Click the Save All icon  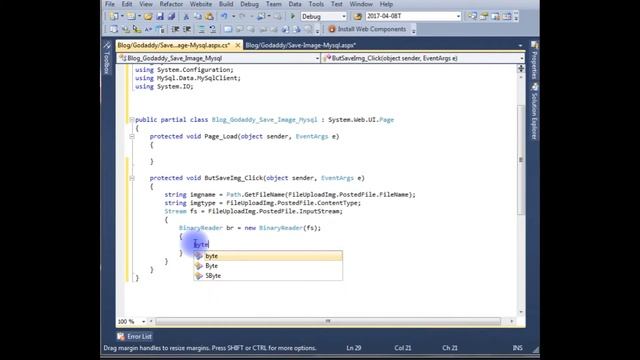pos(171,16)
